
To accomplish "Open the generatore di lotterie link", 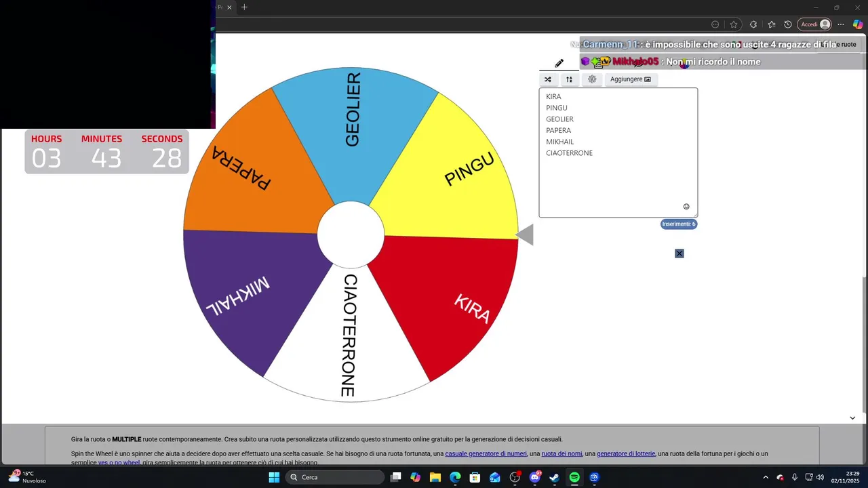I will point(626,454).
